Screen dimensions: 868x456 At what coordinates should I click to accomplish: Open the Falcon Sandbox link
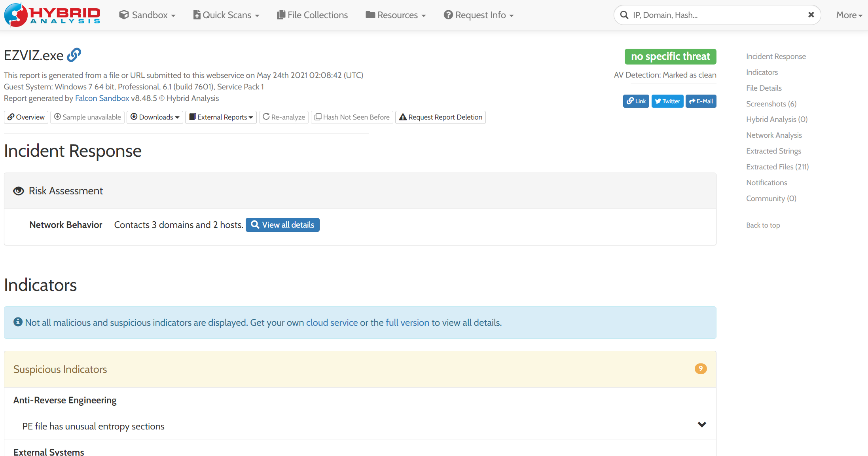102,98
